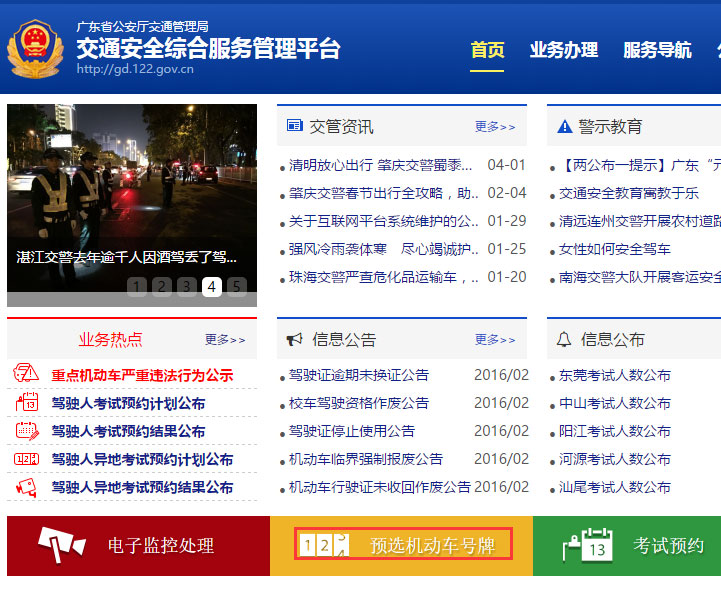Click the 考试预约 button
Image resolution: width=721 pixels, height=589 pixels.
click(x=627, y=546)
